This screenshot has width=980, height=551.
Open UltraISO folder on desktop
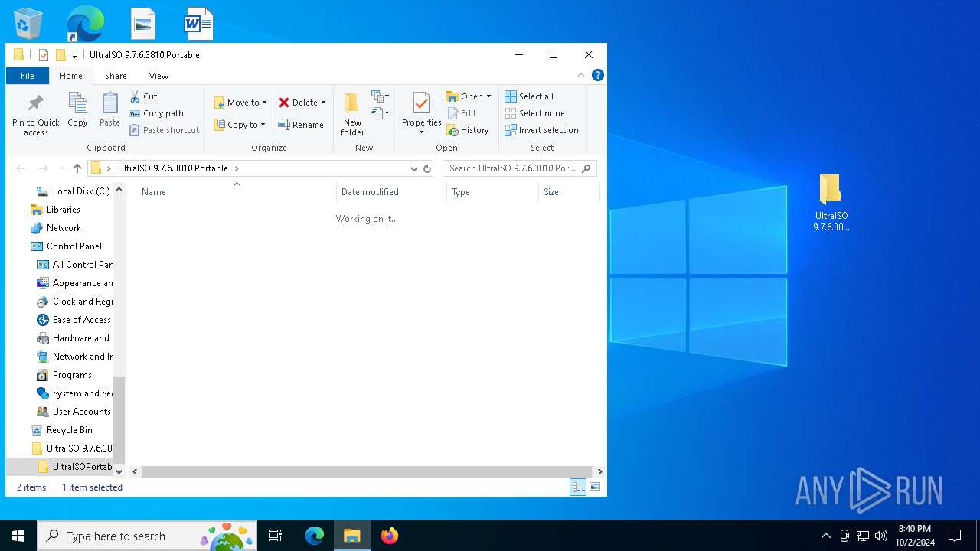click(x=831, y=203)
